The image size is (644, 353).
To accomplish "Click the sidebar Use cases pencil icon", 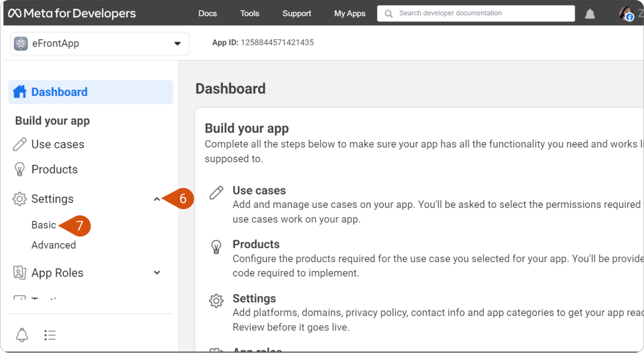I will (x=20, y=144).
